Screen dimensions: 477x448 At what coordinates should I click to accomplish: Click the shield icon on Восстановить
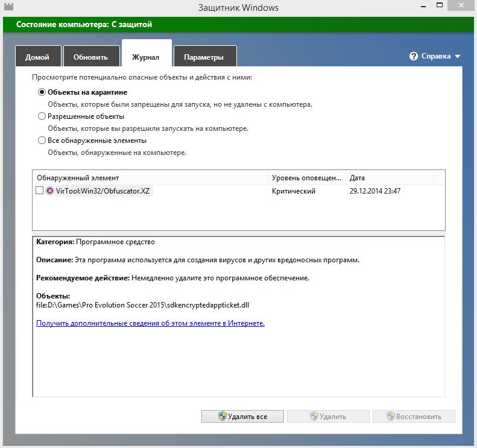pos(391,417)
